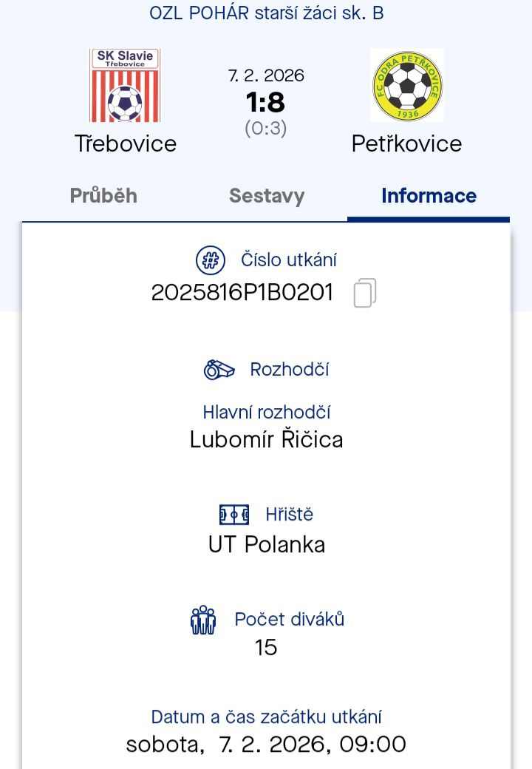Click the match start date and time

point(267,744)
